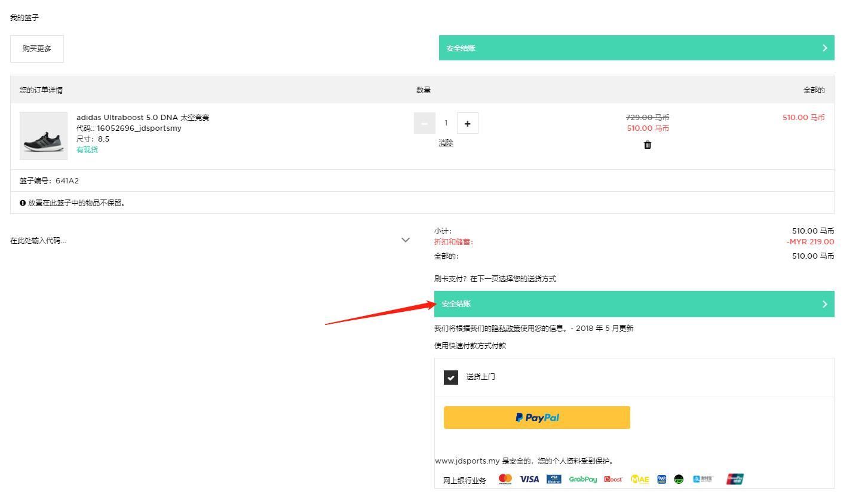Screen dimensions: 868x500
Task: Click the MAE payment icon
Action: [640, 479]
